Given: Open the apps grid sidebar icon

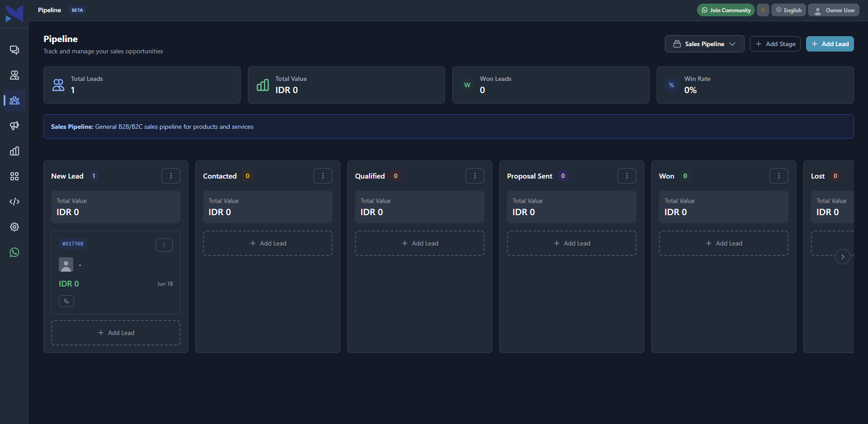Looking at the screenshot, I should tap(14, 176).
